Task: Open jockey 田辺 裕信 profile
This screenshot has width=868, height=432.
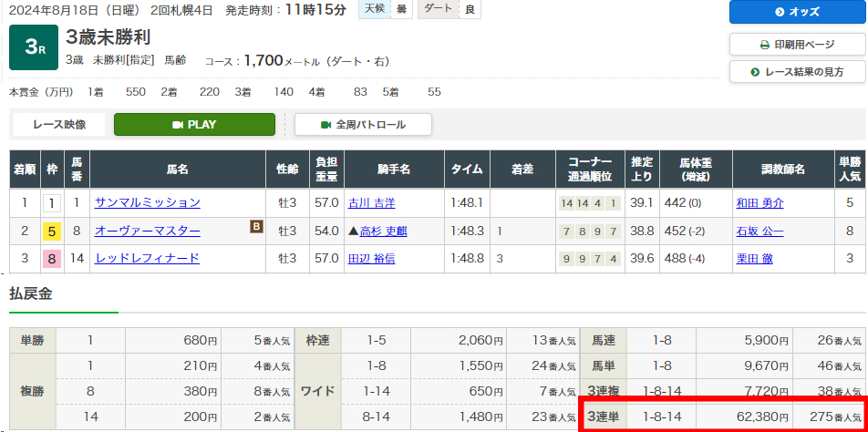Action: coord(371,258)
